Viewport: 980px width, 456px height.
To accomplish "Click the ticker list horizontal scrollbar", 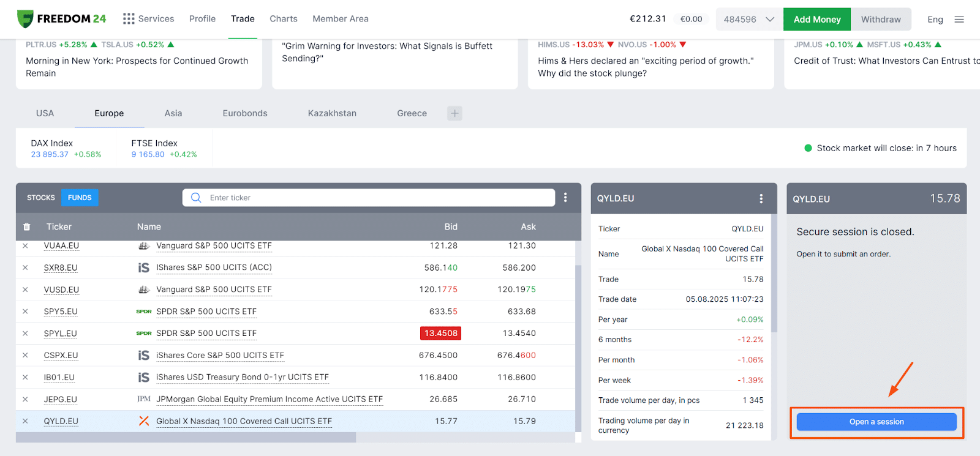I will (186, 438).
